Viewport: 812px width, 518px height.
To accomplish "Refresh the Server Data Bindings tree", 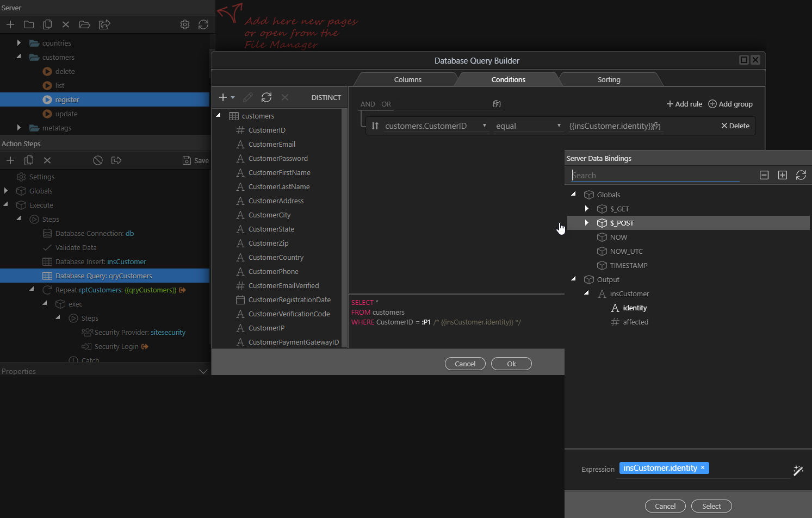I will click(x=801, y=175).
